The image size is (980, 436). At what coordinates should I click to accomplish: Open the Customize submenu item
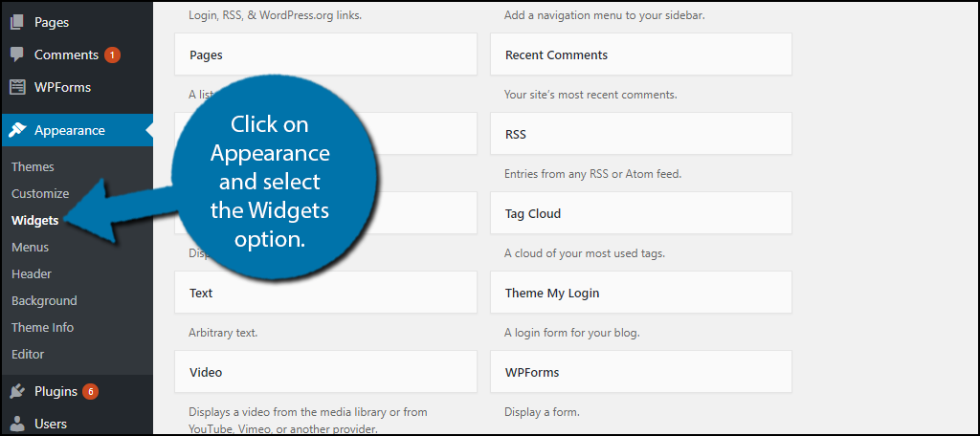(x=40, y=193)
